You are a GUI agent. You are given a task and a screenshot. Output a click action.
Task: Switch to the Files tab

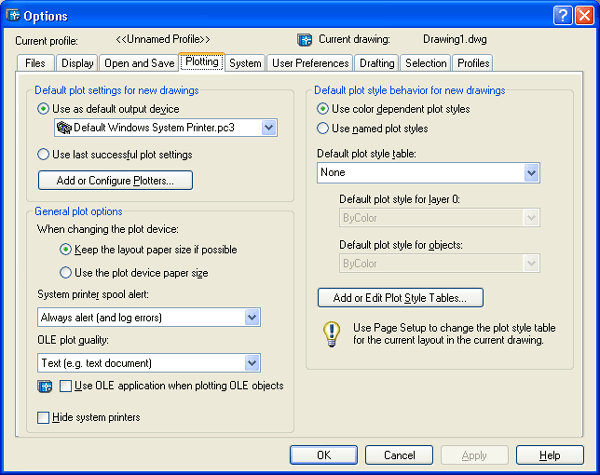[35, 63]
